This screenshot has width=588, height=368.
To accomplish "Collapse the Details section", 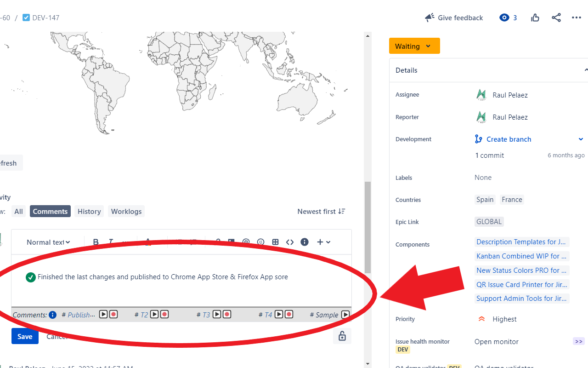I will point(585,70).
